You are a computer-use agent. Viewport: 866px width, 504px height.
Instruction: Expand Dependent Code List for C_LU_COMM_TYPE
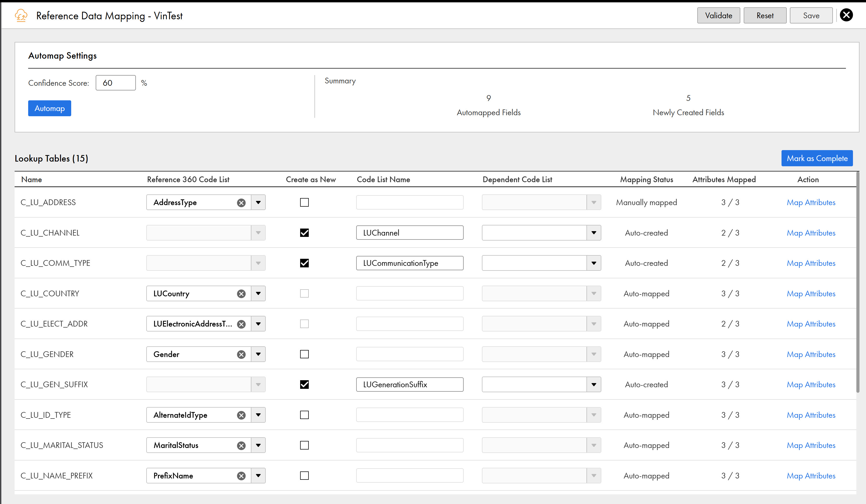click(x=594, y=263)
